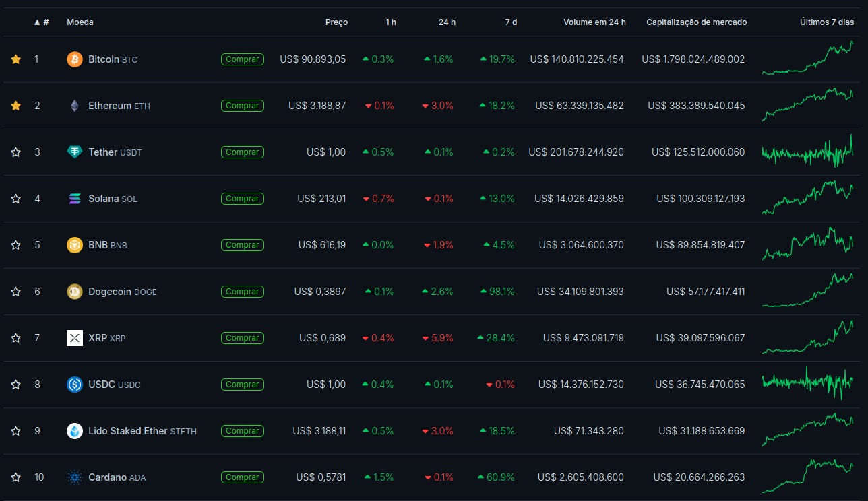Unfavorite Bitcoin using its gold star
Viewport: 868px width, 501px height.
click(16, 59)
